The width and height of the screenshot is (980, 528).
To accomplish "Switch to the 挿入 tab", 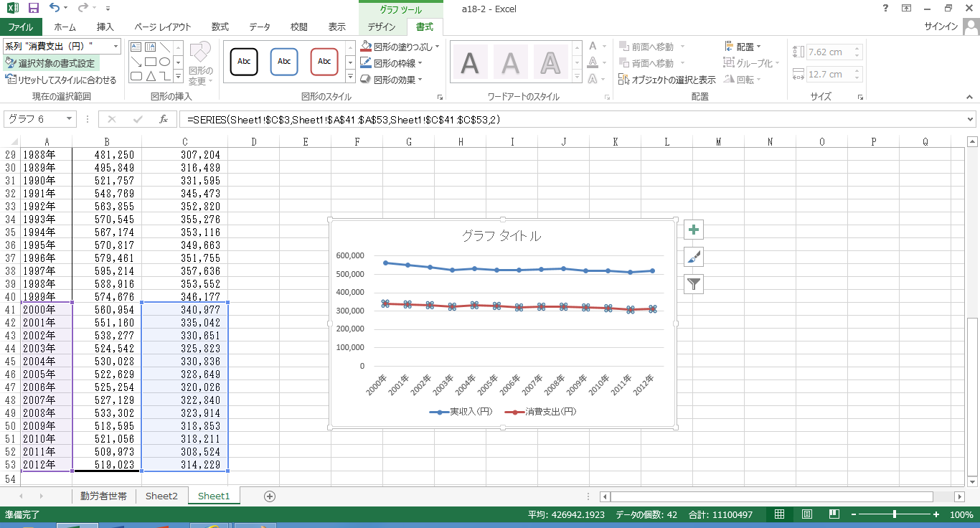I will point(105,27).
